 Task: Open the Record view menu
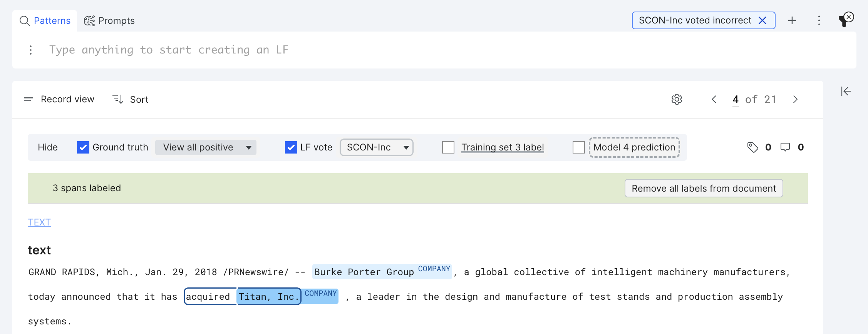click(59, 99)
